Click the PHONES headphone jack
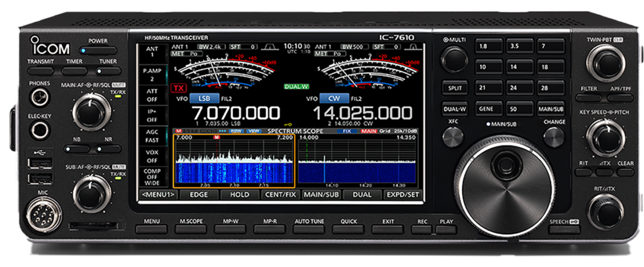This screenshot has width=644, height=267. [40, 98]
